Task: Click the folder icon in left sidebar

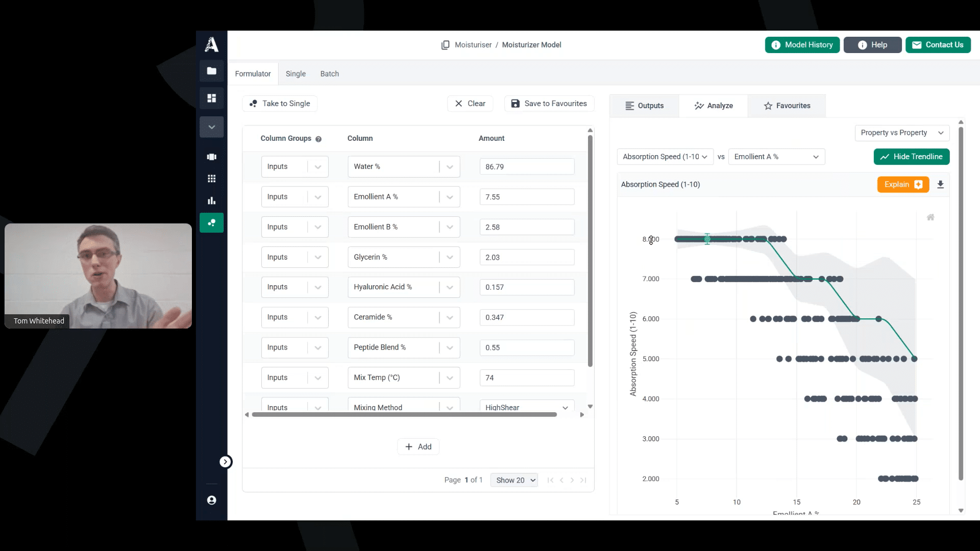Action: tap(211, 71)
